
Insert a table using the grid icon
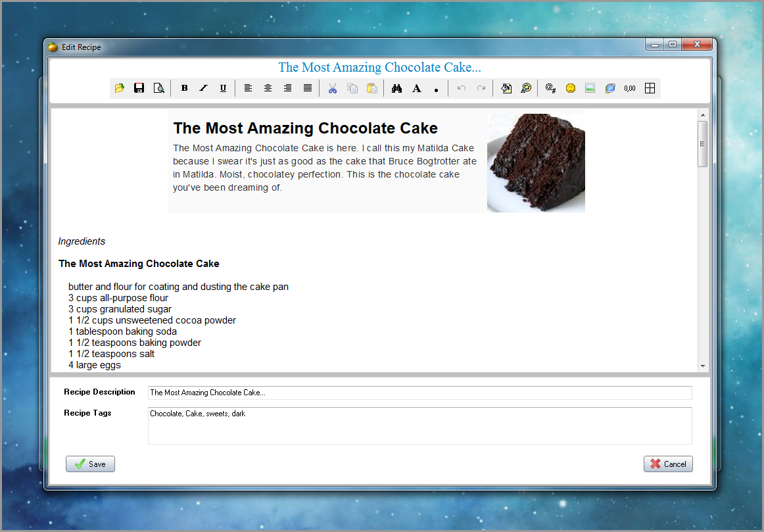click(650, 88)
